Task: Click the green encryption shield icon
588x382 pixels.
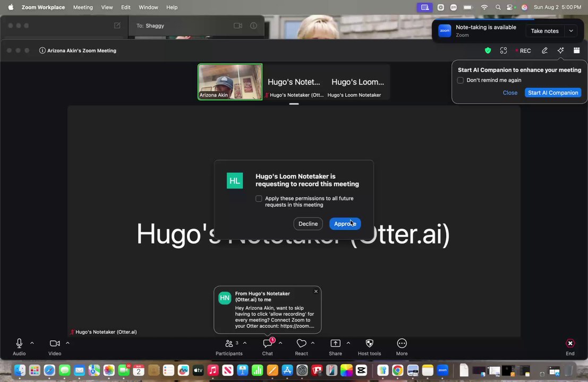Action: (x=488, y=50)
